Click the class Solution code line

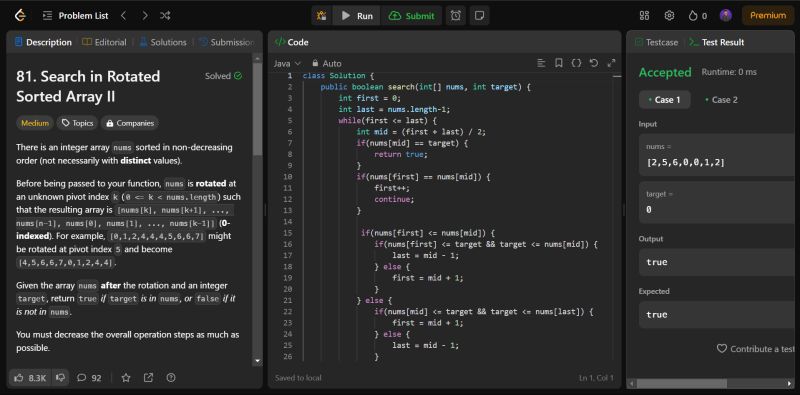[338, 76]
